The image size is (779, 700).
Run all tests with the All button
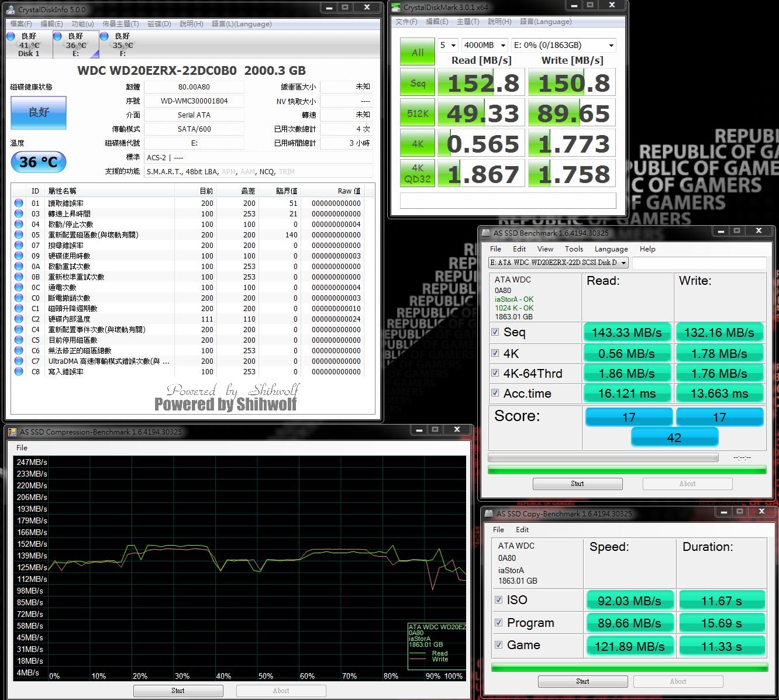(418, 52)
